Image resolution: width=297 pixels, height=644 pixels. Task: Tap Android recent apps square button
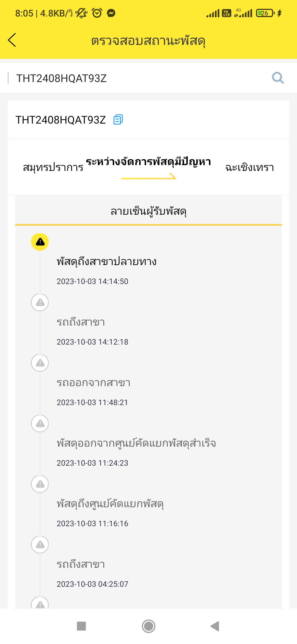point(81,626)
